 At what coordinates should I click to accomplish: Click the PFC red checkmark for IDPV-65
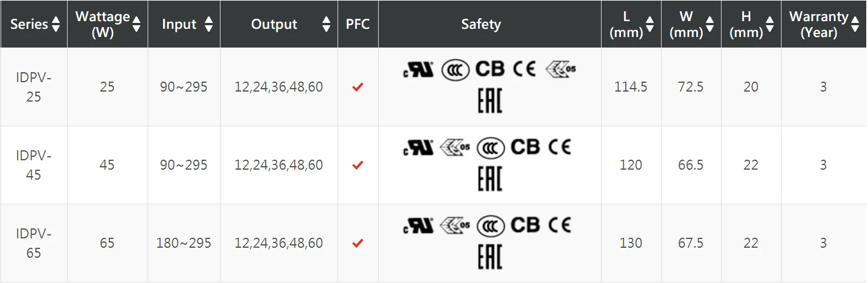(358, 243)
